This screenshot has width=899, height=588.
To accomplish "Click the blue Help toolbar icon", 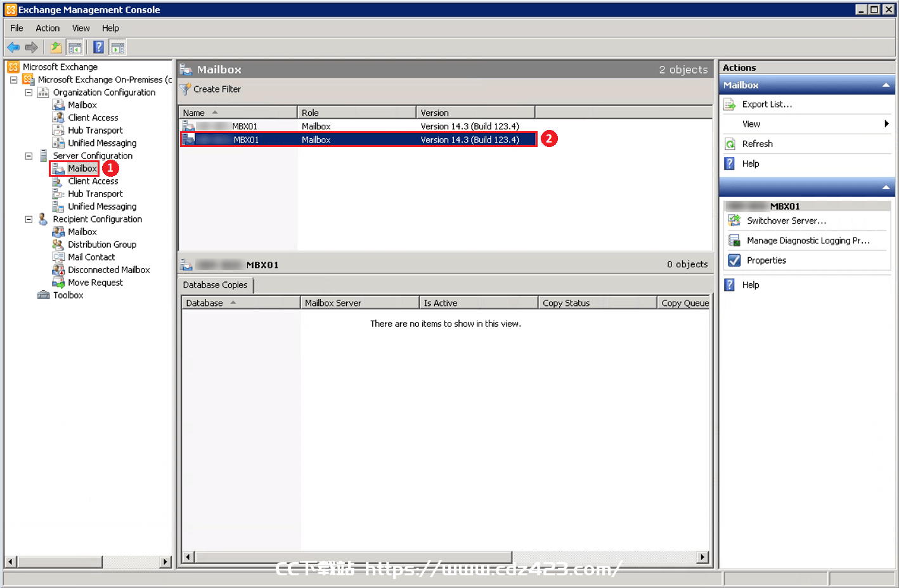I will pos(98,48).
